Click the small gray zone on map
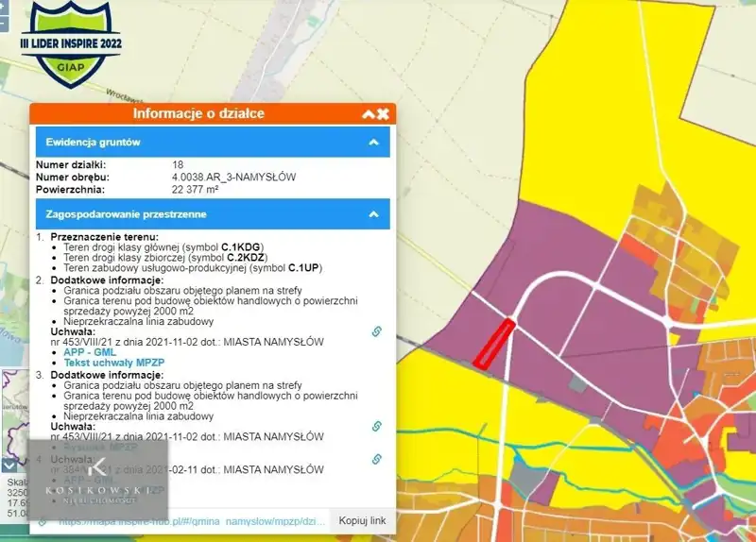The height and width of the screenshot is (542, 756). click(x=576, y=384)
